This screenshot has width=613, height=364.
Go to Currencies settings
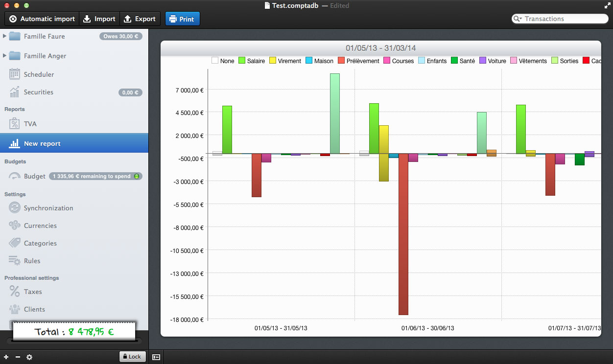click(x=40, y=226)
